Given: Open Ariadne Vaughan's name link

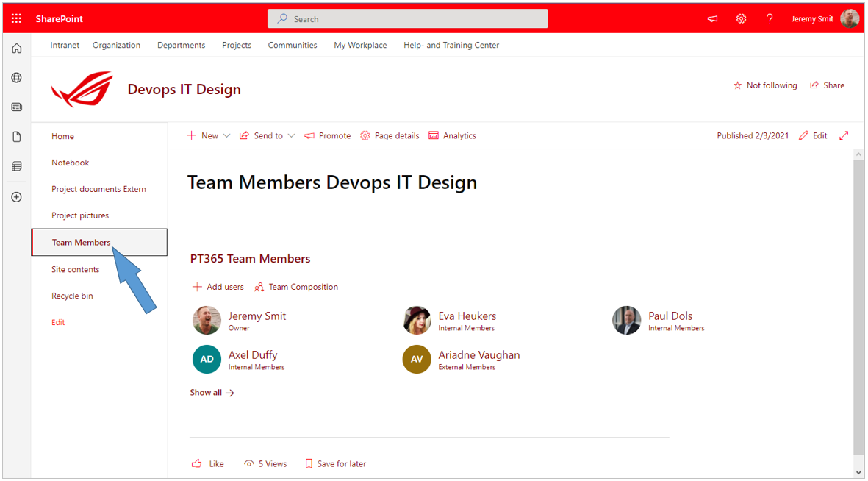Looking at the screenshot, I should [479, 355].
